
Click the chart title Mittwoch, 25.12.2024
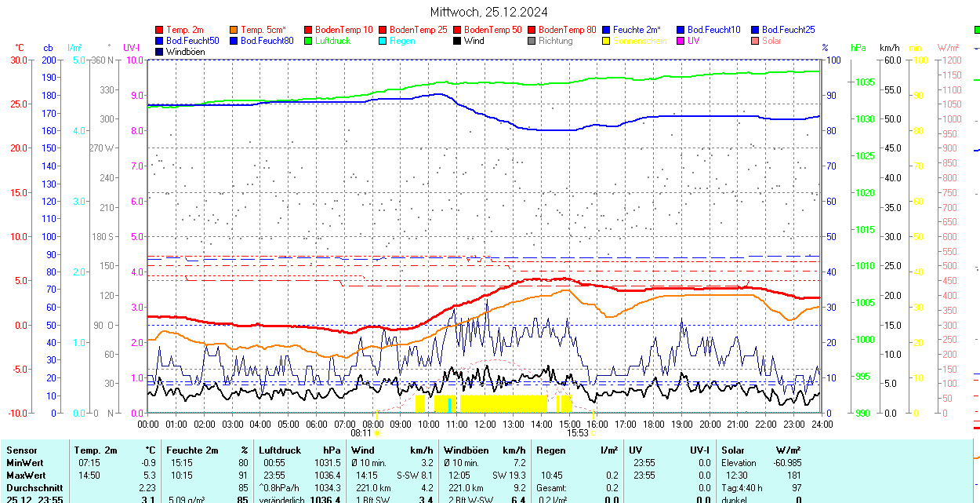click(x=489, y=12)
